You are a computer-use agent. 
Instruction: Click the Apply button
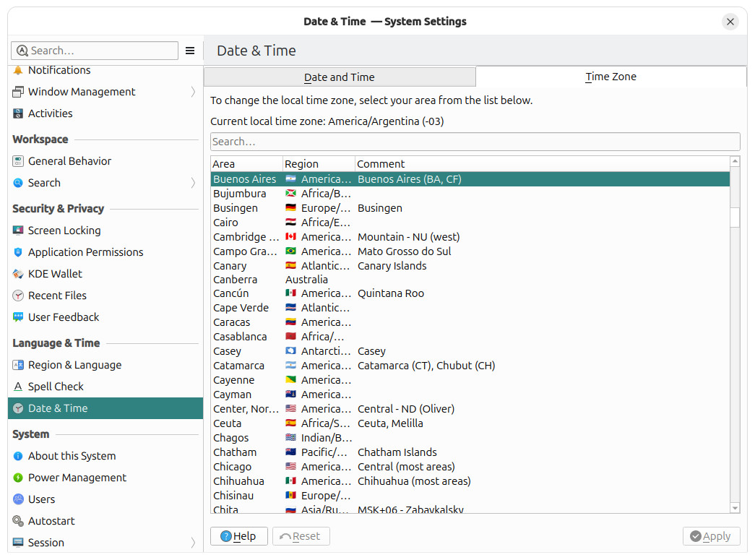tap(711, 536)
